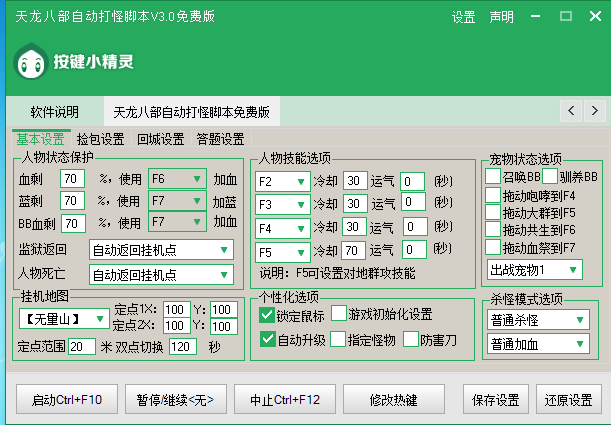The height and width of the screenshot is (425, 611).
Task: Uncheck the 锁定鼠标 option
Action: click(267, 314)
